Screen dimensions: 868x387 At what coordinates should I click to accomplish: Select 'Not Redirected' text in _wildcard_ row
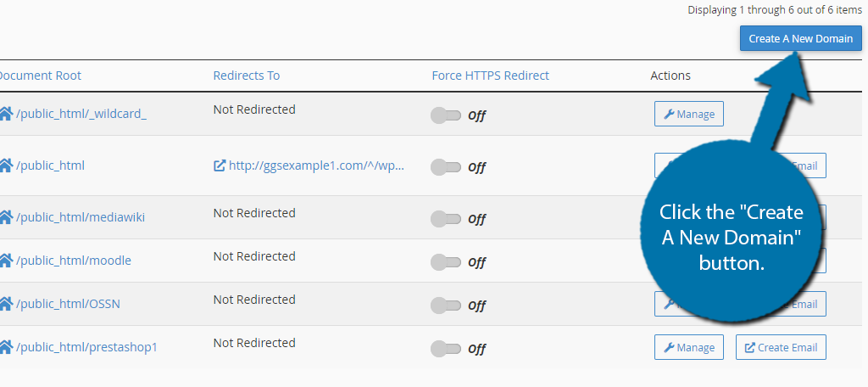[x=254, y=109]
